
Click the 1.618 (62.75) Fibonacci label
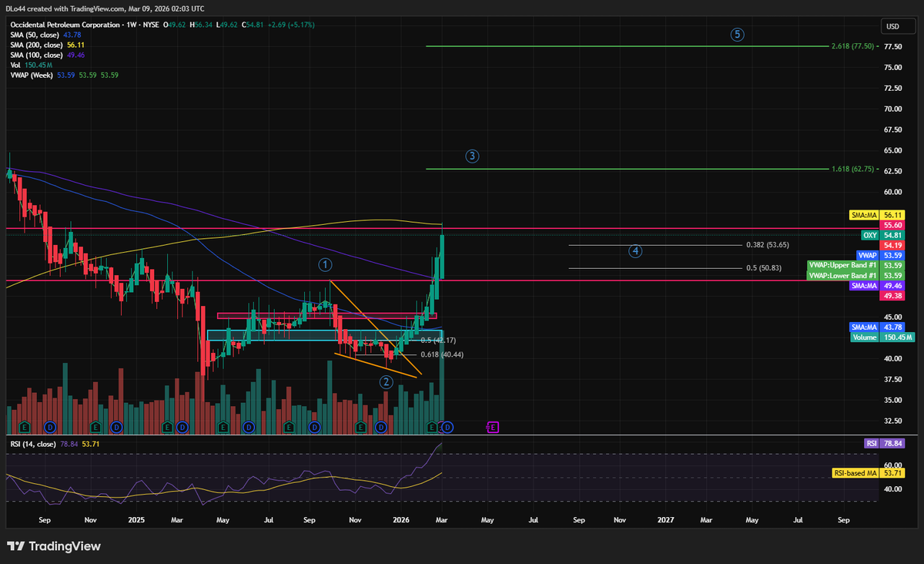click(852, 169)
